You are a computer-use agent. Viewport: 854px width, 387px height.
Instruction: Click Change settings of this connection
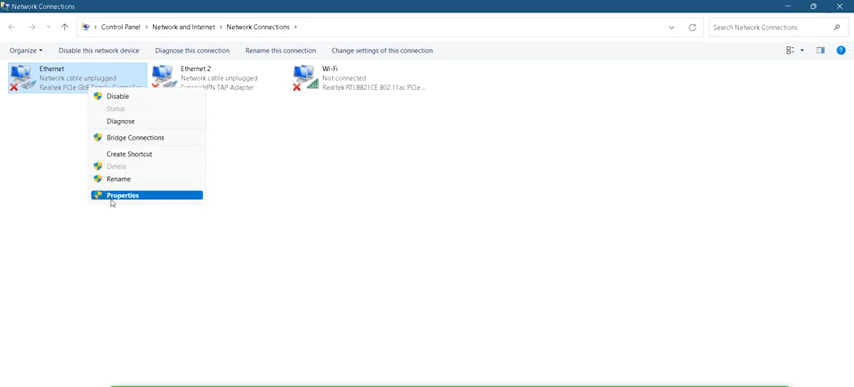point(382,51)
